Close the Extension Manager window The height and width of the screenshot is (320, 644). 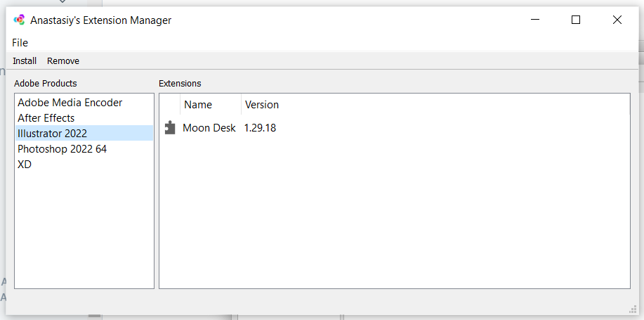click(617, 19)
